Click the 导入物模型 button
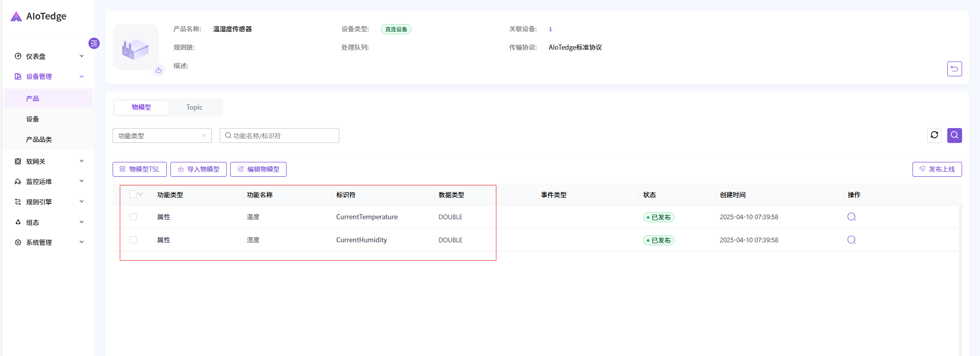 pyautogui.click(x=198, y=169)
